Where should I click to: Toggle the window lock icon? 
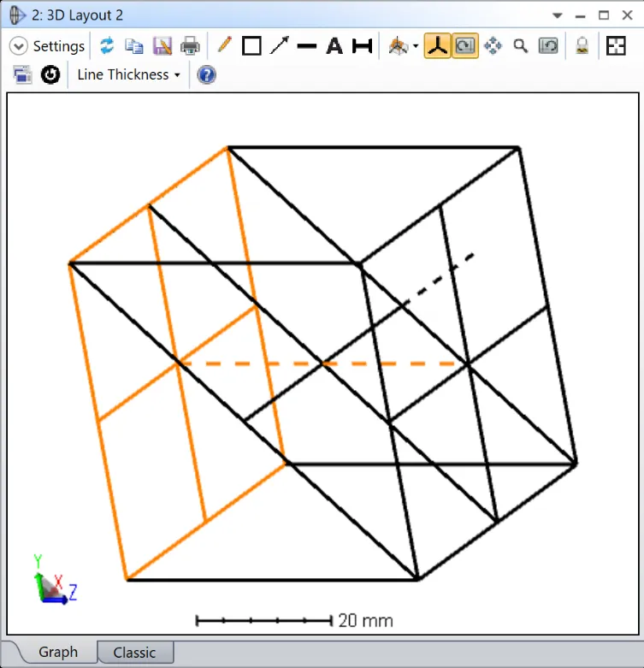[582, 46]
